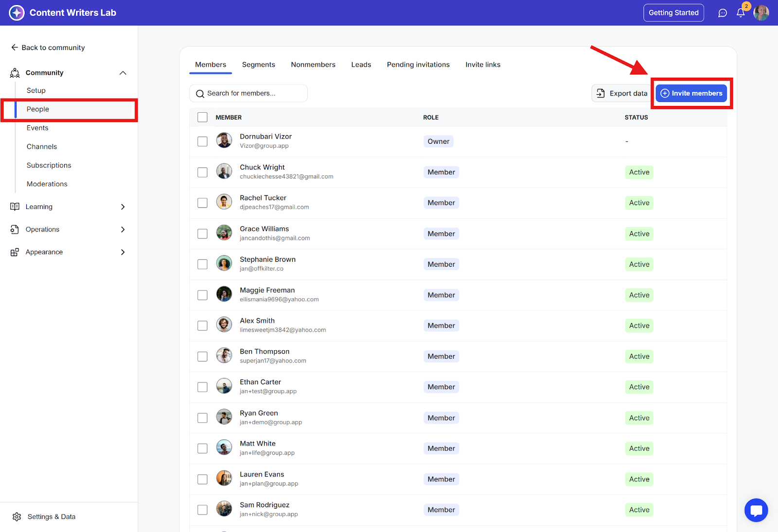
Task: Click the Learning book icon in sidebar
Action: [x=15, y=206]
